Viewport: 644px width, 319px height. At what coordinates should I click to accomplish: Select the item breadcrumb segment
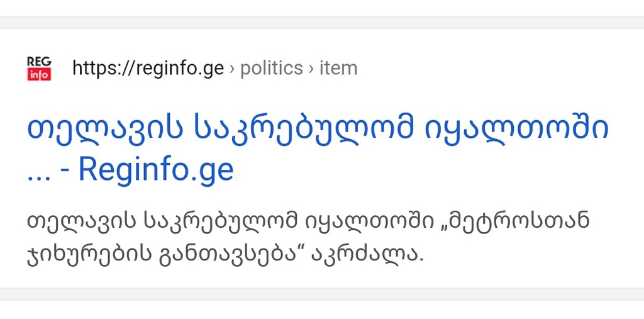(x=338, y=68)
